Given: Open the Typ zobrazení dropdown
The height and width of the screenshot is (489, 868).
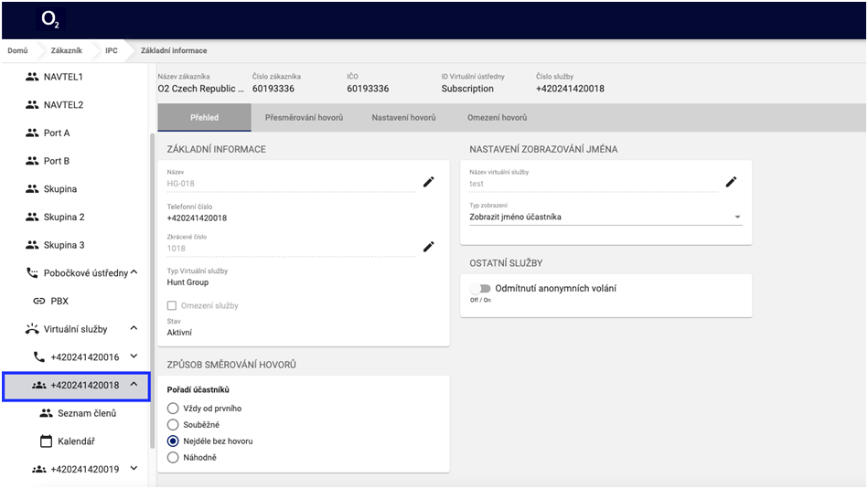Looking at the screenshot, I should 605,218.
